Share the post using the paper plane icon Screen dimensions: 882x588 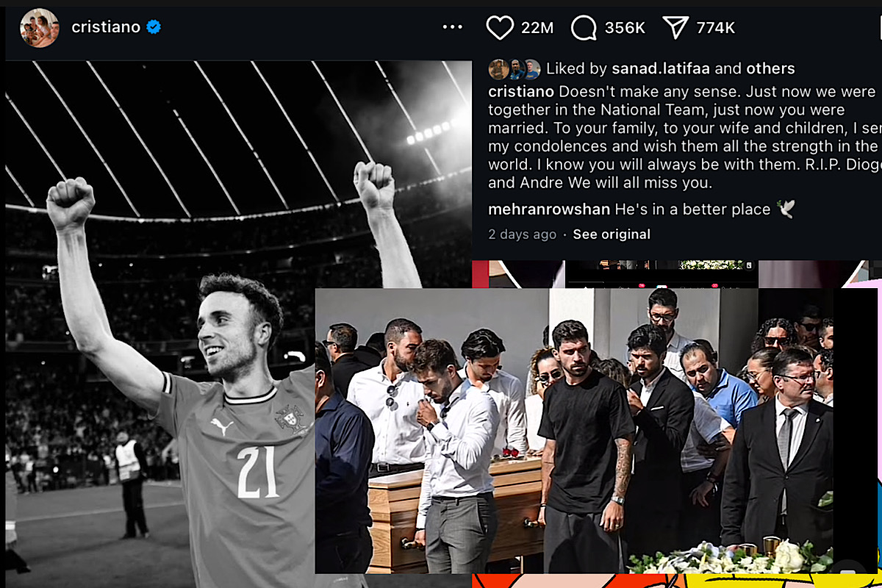pyautogui.click(x=675, y=28)
